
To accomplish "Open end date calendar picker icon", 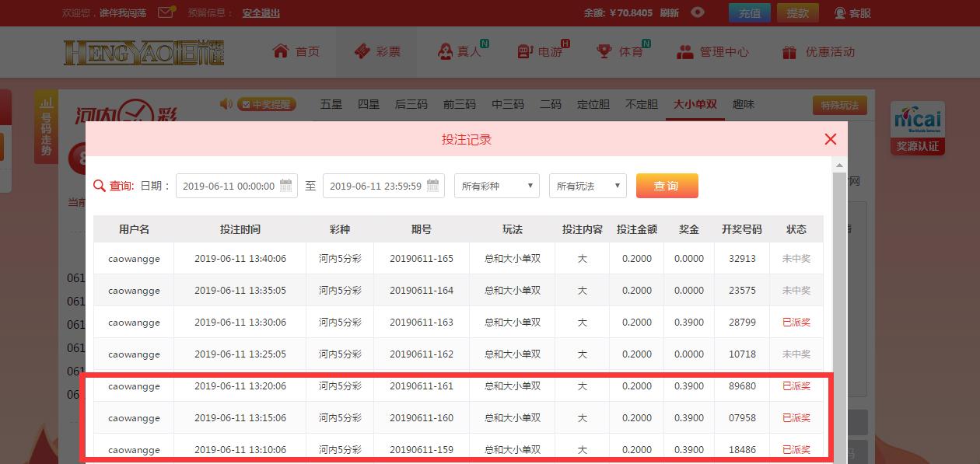I will pyautogui.click(x=433, y=186).
